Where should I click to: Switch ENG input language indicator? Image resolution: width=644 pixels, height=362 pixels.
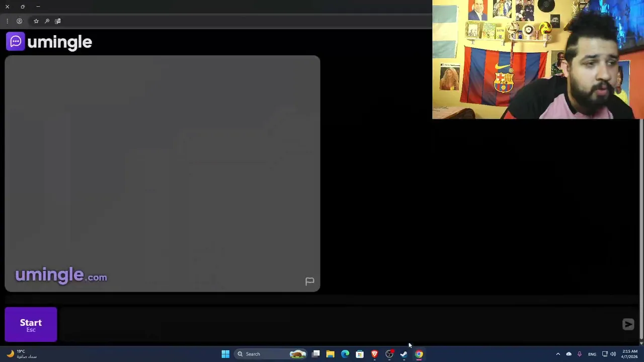tap(592, 354)
